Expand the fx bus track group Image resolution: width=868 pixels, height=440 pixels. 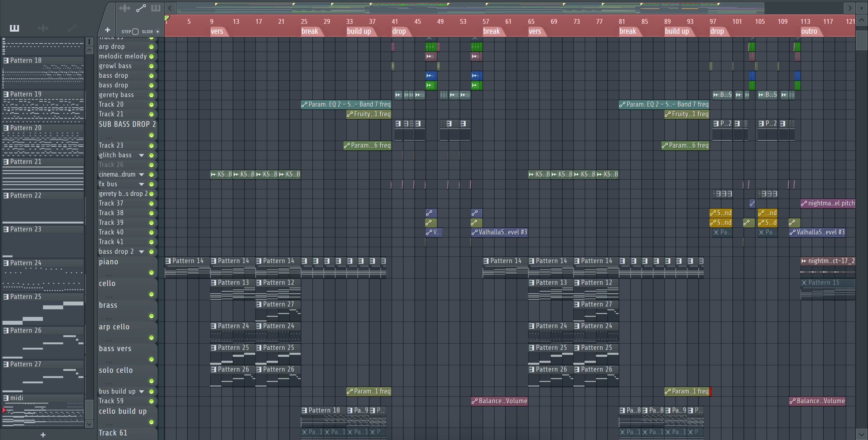coord(142,184)
